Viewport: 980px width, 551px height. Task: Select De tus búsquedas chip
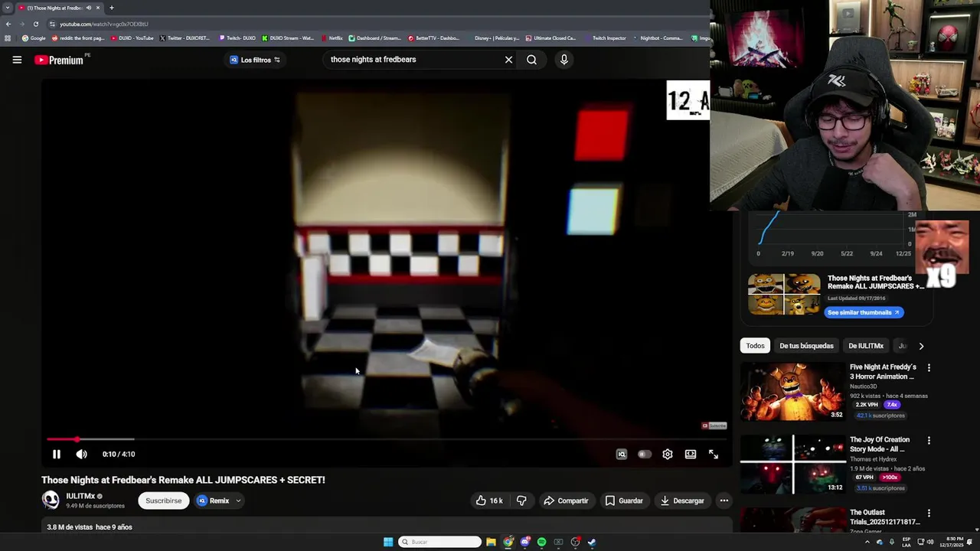tap(806, 346)
